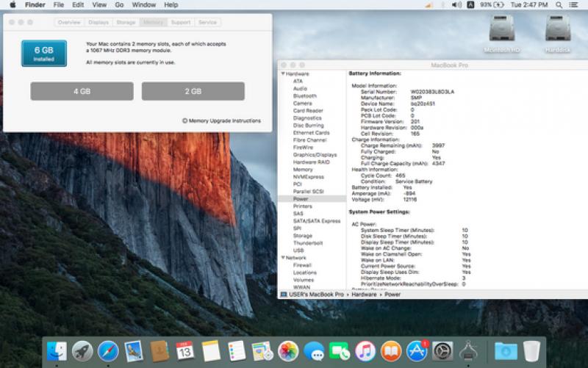Click the volume icon in menu bar
Viewport: 588px width, 368px height.
click(x=456, y=5)
